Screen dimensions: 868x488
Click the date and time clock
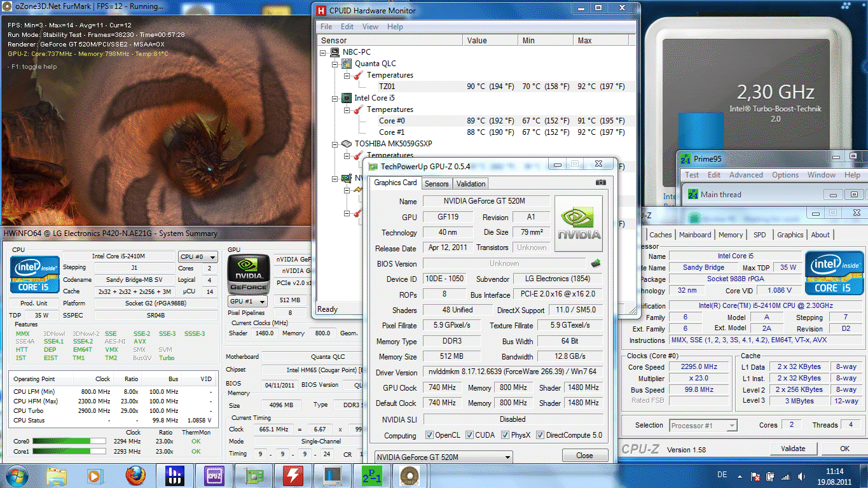click(x=834, y=476)
